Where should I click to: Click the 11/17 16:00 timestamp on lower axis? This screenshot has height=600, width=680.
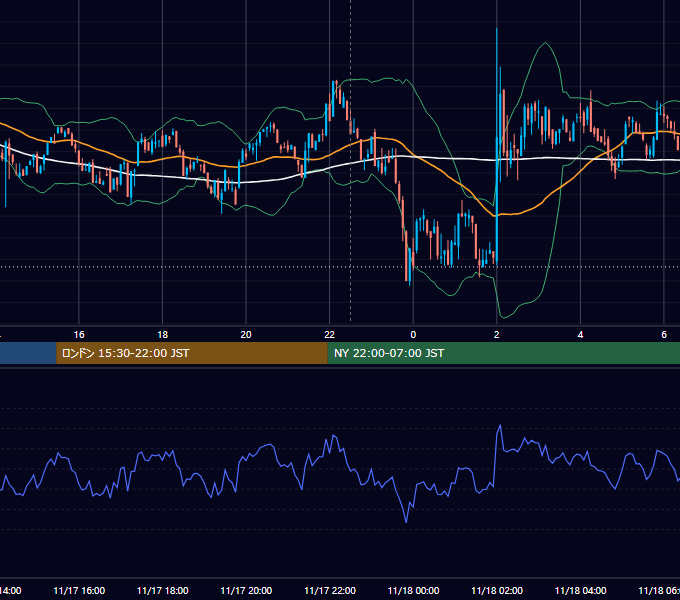(x=79, y=590)
